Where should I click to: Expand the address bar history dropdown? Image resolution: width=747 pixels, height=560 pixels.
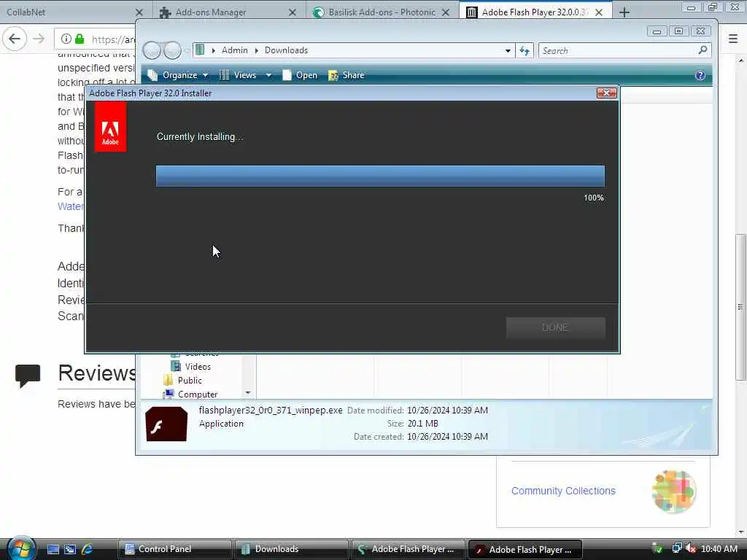pos(508,50)
